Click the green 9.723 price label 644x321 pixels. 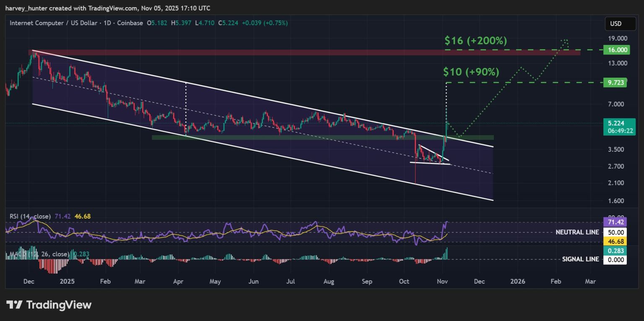(615, 83)
